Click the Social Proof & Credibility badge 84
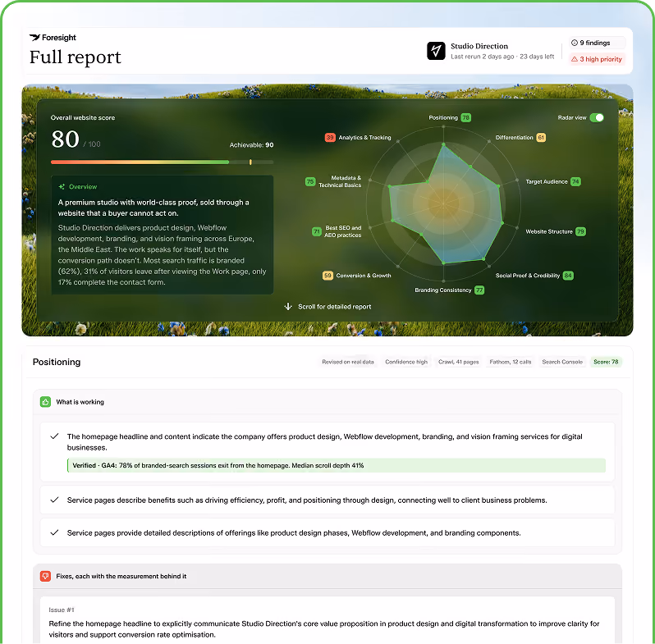Screen dimensions: 655x644 coord(568,275)
